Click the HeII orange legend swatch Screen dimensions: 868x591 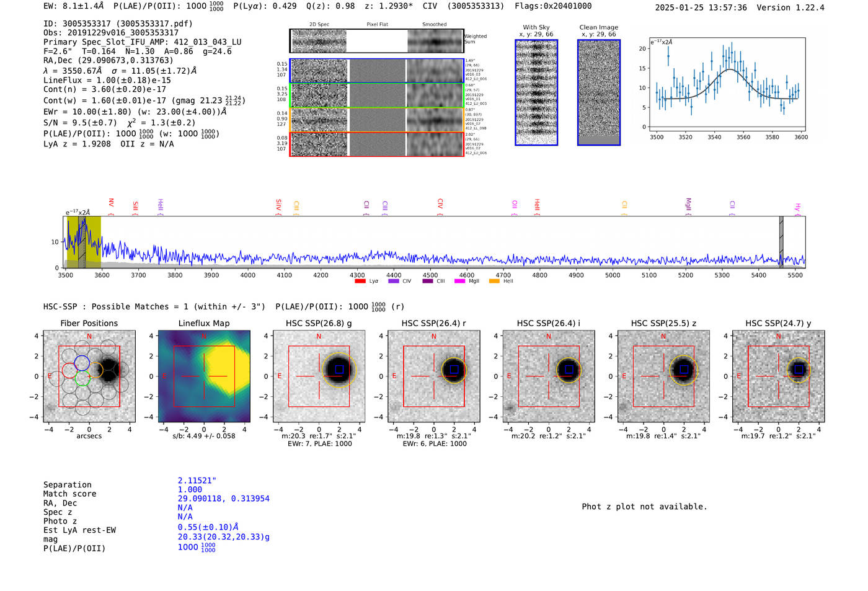(494, 281)
